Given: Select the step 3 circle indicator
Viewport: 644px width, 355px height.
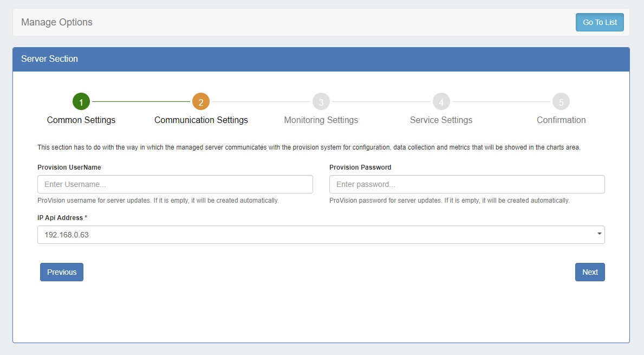Looking at the screenshot, I should point(321,101).
